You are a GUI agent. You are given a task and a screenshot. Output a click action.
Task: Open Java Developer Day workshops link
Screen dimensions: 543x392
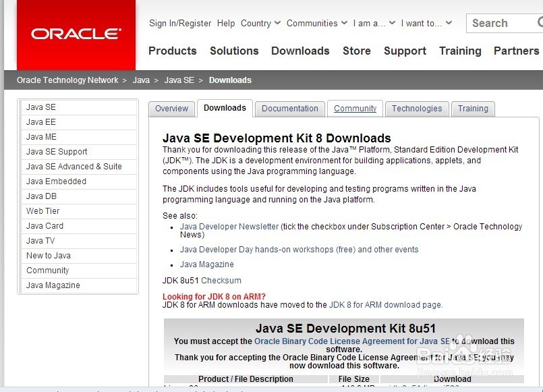[x=299, y=250]
